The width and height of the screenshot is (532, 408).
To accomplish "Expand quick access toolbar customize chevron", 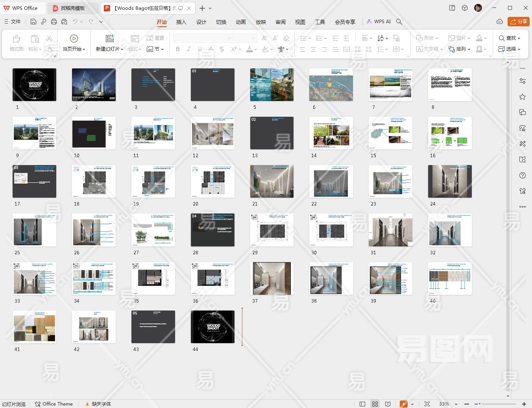I will 101,22.
